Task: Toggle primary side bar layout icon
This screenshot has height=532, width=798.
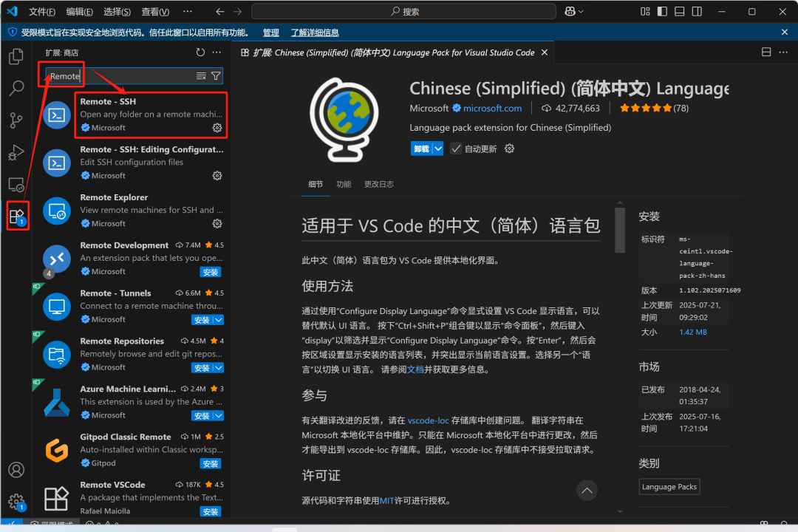Action: 662,11
